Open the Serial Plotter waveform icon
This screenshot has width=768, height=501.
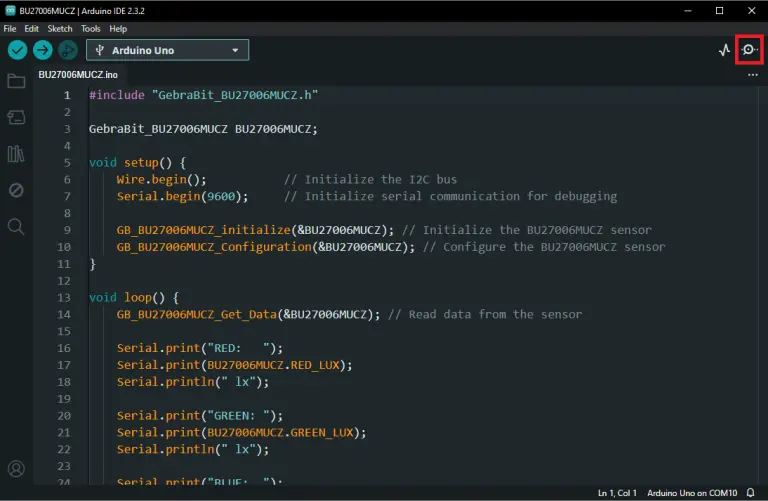point(724,50)
